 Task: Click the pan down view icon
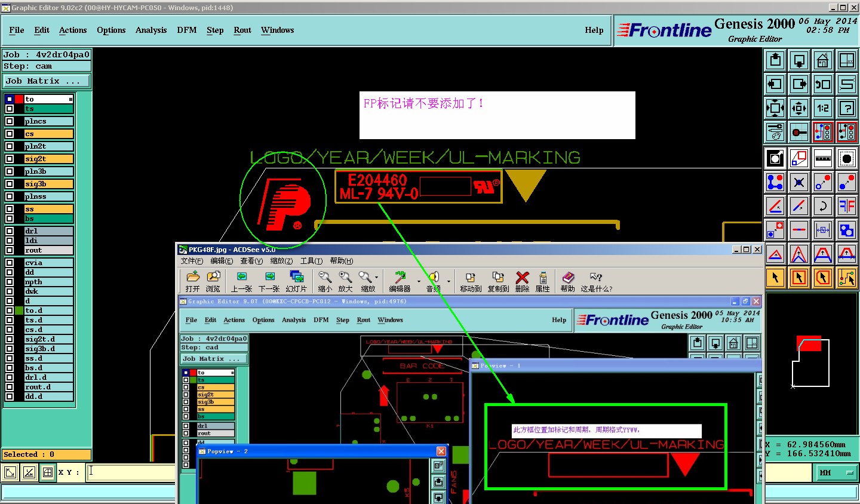click(x=799, y=60)
